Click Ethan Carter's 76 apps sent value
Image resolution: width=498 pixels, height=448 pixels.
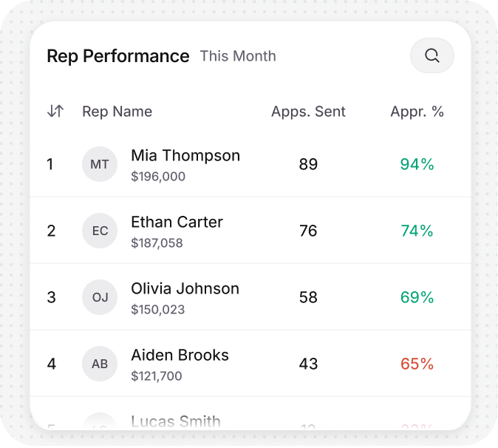[308, 231]
